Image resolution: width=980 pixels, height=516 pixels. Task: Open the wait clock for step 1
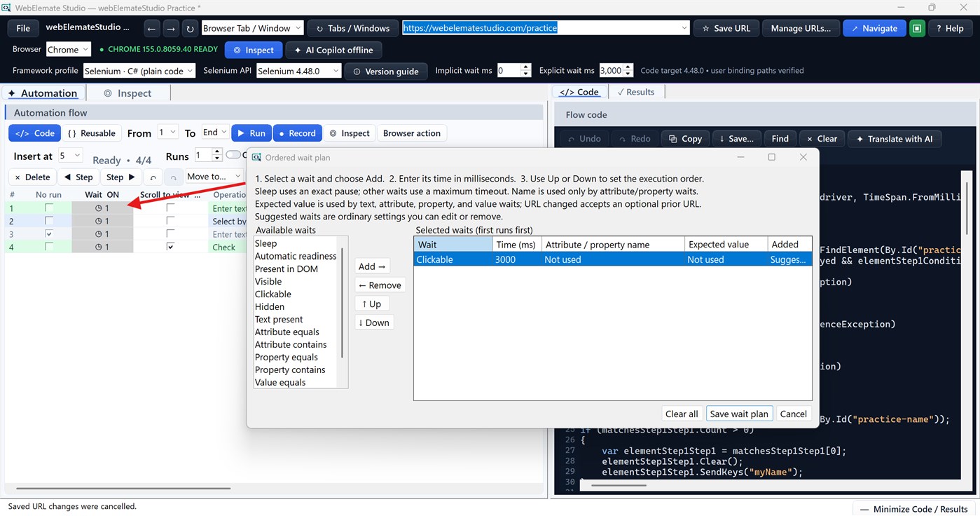point(102,208)
